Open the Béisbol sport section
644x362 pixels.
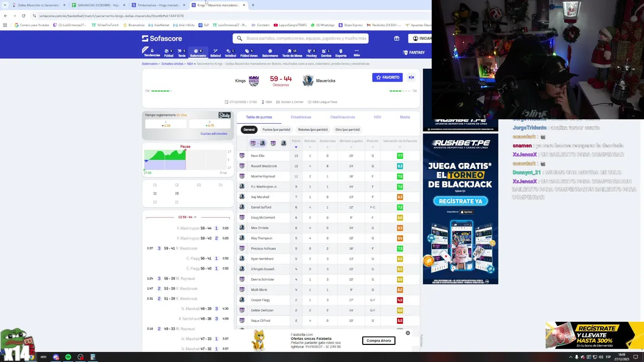tap(215, 52)
